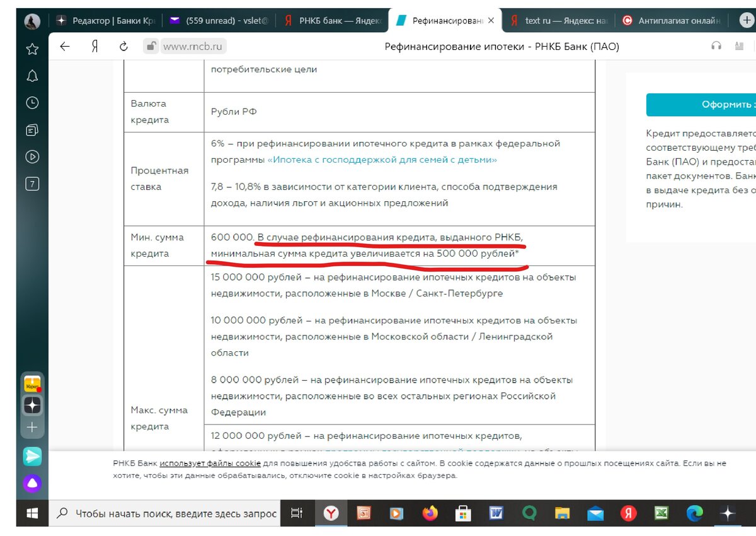Open File Explorer on the taskbar
Screen dimensions: 756x536
pyautogui.click(x=562, y=513)
